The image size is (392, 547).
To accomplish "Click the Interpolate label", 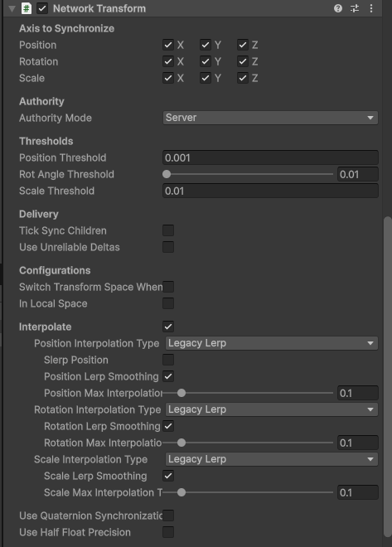I will (46, 327).
